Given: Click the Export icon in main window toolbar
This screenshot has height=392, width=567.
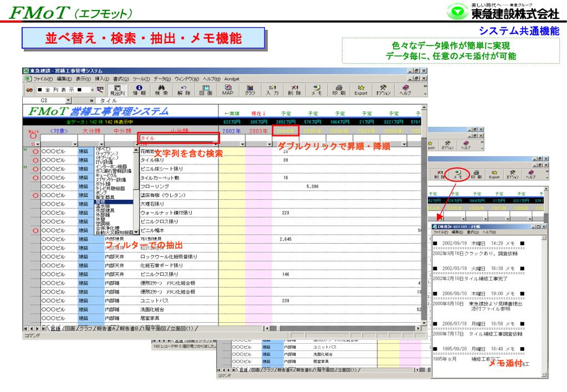Looking at the screenshot, I should pos(361,90).
